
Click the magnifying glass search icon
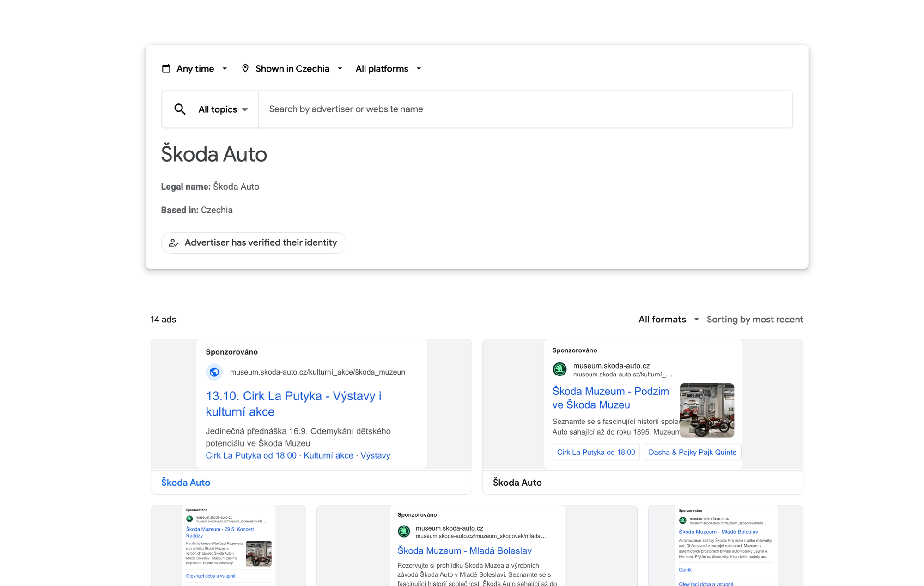point(180,109)
